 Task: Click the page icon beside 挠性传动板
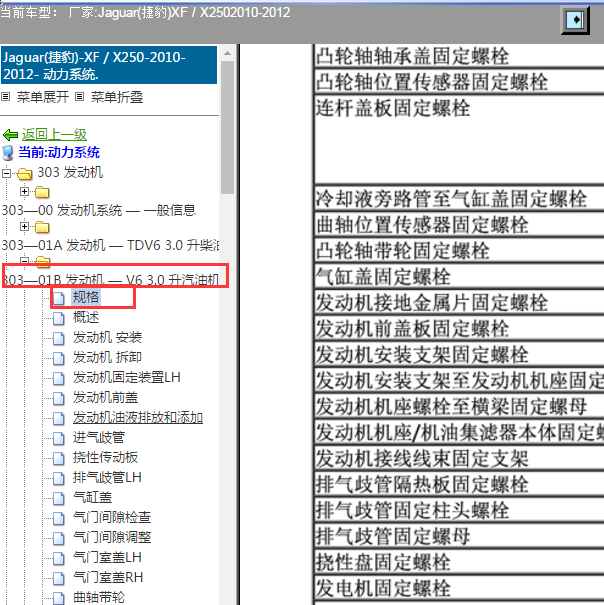pyautogui.click(x=59, y=458)
